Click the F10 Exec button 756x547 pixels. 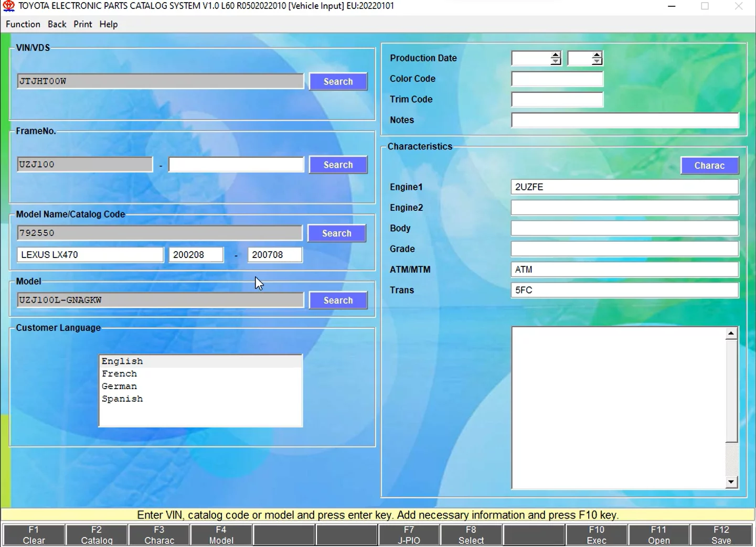[x=596, y=535]
